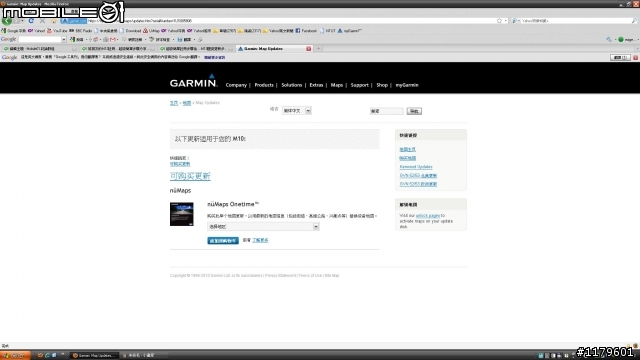Image resolution: width=640 pixels, height=360 pixels.
Task: Click Gmail icon in Google toolbar
Action: 113,40
